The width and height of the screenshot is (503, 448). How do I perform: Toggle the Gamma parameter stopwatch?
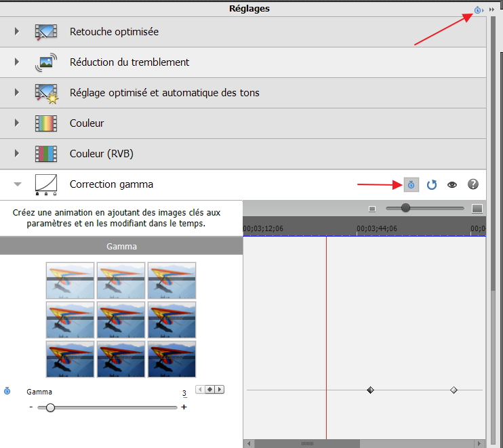(7, 391)
